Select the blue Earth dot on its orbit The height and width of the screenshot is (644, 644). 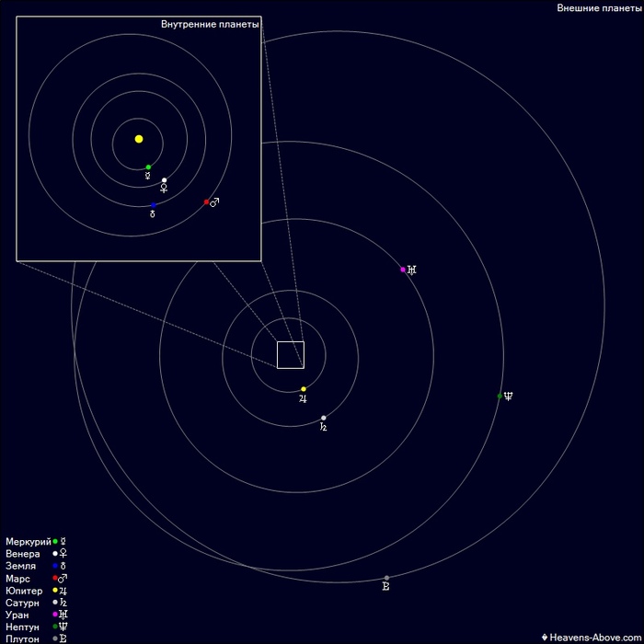tap(153, 205)
